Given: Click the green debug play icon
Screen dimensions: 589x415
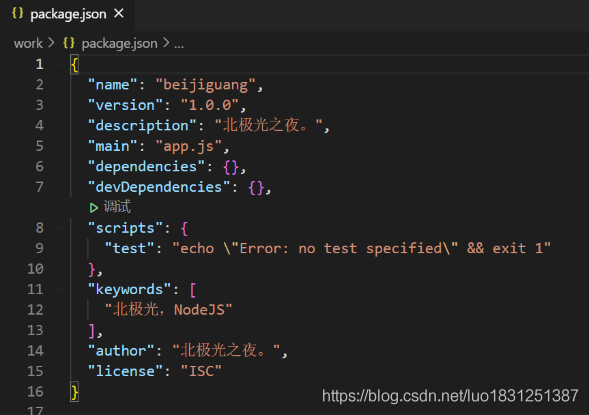Looking at the screenshot, I should point(94,207).
